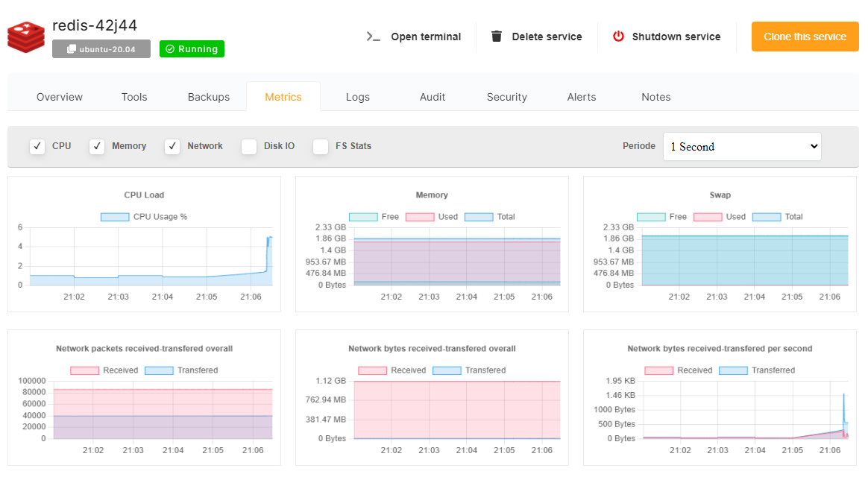The width and height of the screenshot is (868, 477).
Task: Toggle CPU Usage % legend swatch
Action: 115,217
